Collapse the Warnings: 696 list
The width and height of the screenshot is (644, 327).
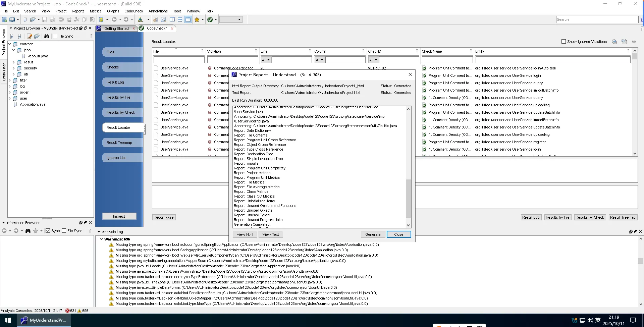(101, 239)
